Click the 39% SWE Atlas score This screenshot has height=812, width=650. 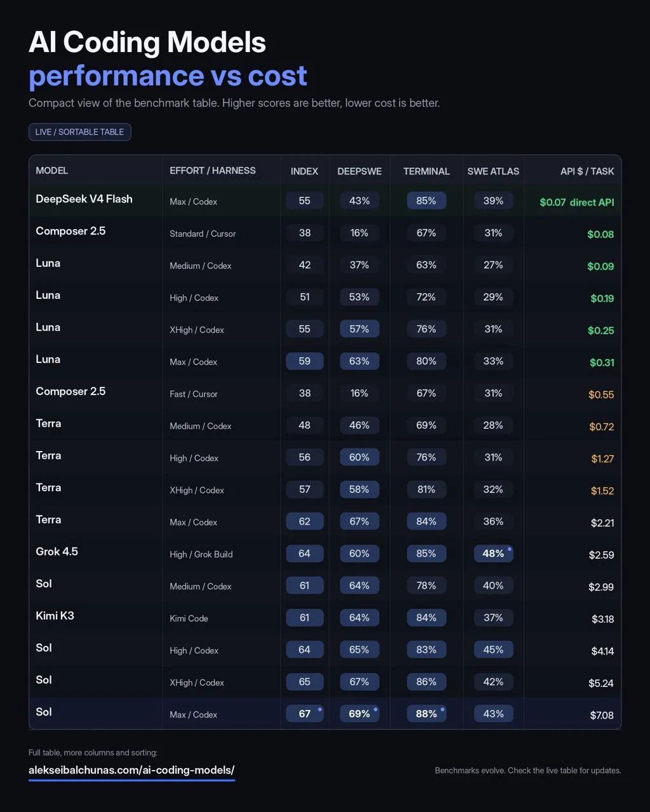click(493, 200)
